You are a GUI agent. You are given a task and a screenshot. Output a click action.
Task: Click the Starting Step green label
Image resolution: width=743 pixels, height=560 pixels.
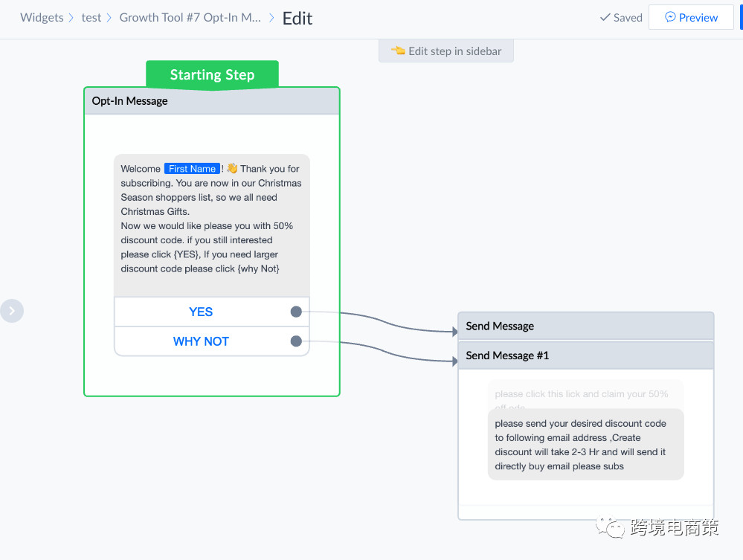click(x=212, y=74)
